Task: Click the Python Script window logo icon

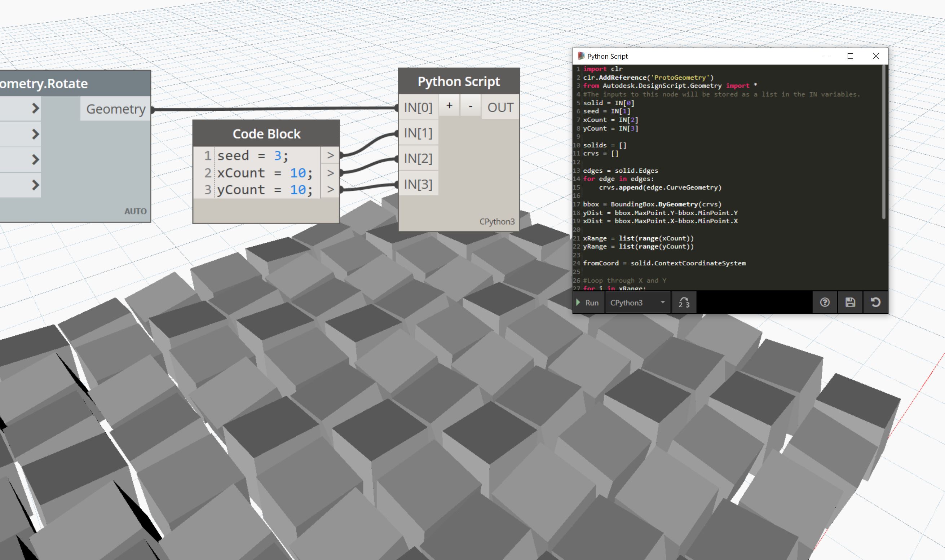Action: point(581,56)
